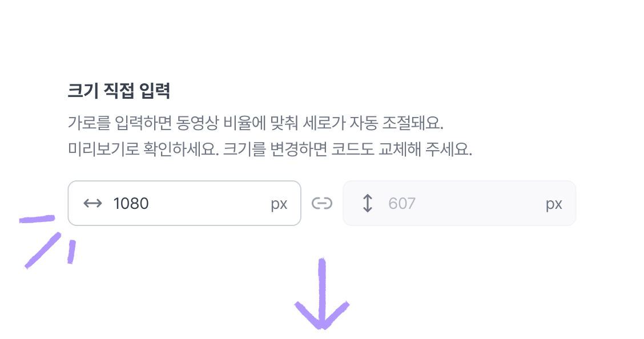Click the empty area inside width field

[x=210, y=203]
